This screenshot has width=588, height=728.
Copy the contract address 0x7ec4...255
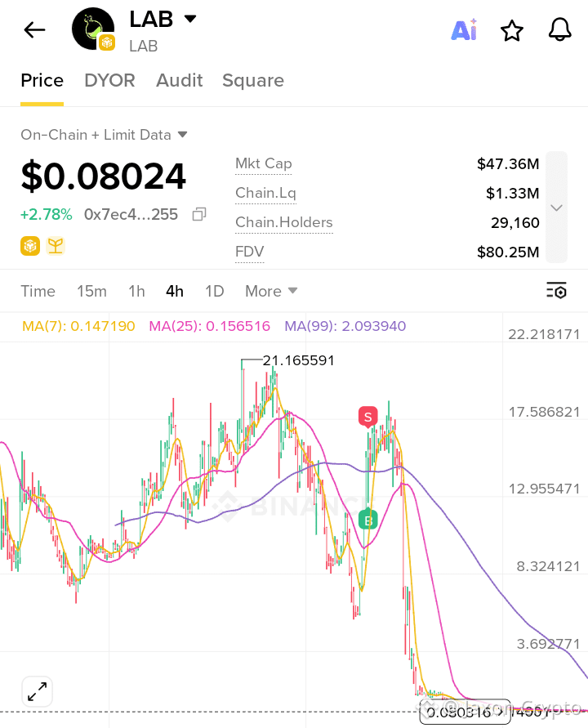tap(199, 214)
